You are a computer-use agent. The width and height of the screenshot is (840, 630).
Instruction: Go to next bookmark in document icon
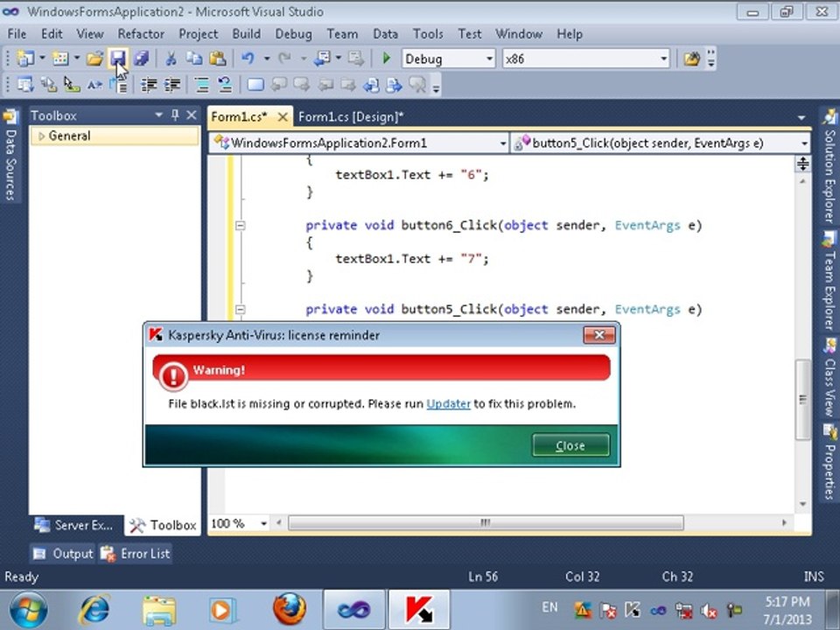pos(395,85)
